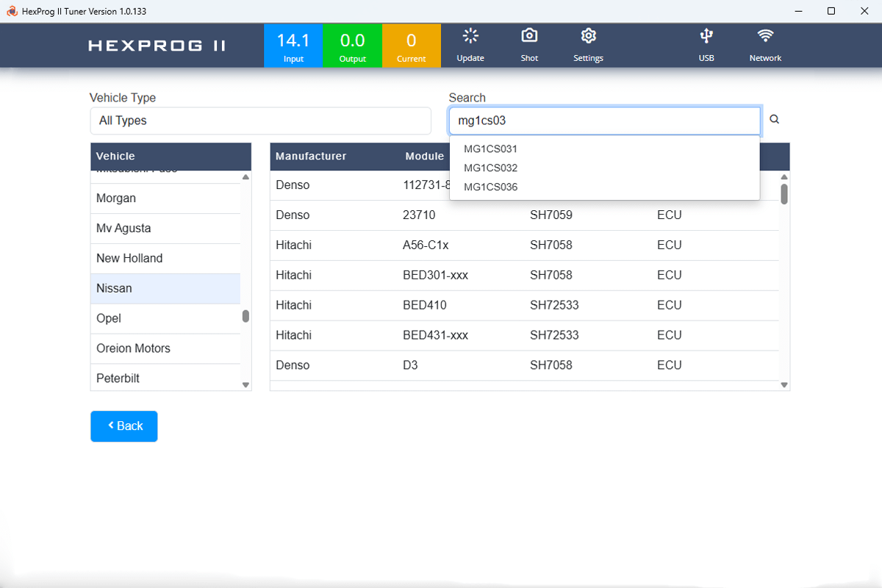
Task: Click the vehicle list scrollbar thumb
Action: 245,316
